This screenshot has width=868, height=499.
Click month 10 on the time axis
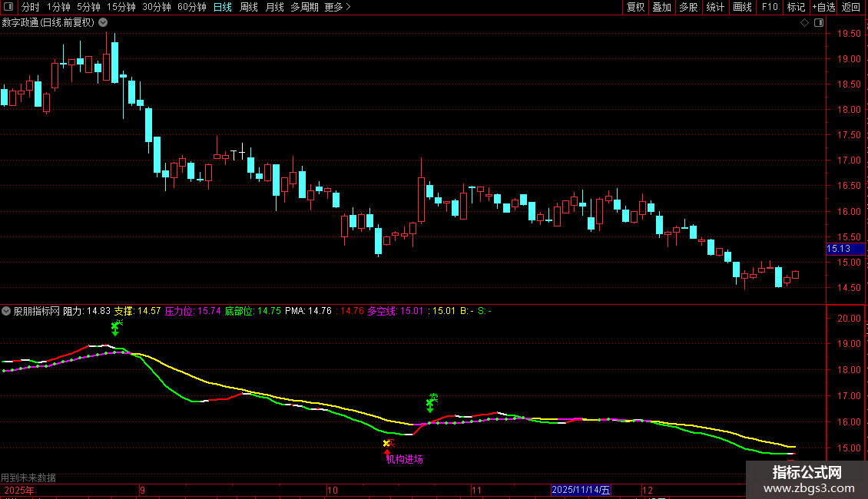coord(332,490)
